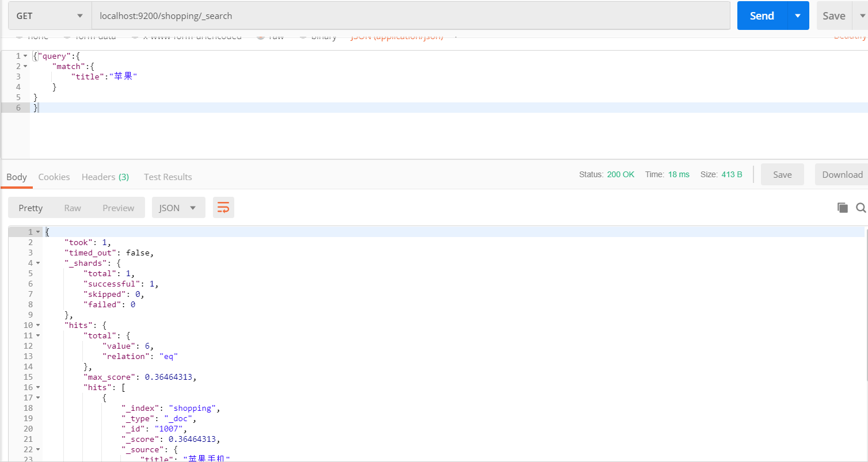Select the Preview response view
Image resolution: width=868 pixels, height=462 pixels.
coord(119,208)
